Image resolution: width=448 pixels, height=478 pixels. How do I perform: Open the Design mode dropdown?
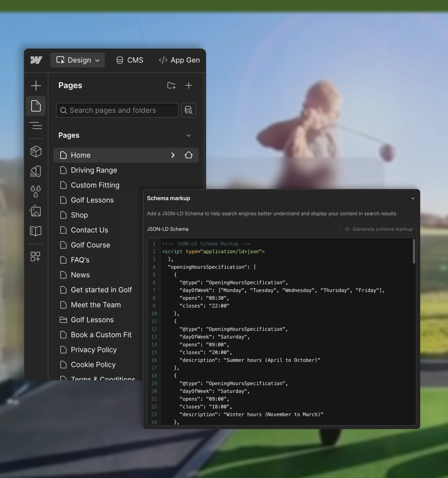pos(77,60)
